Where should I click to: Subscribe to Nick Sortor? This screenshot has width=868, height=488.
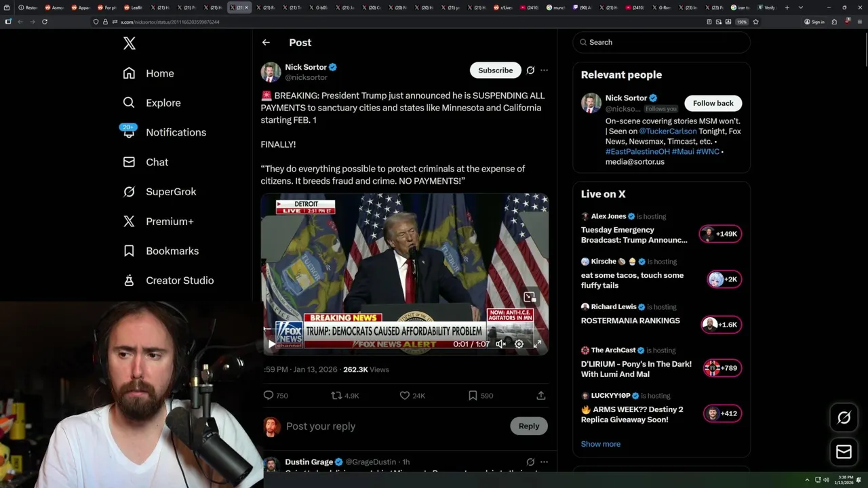[495, 70]
